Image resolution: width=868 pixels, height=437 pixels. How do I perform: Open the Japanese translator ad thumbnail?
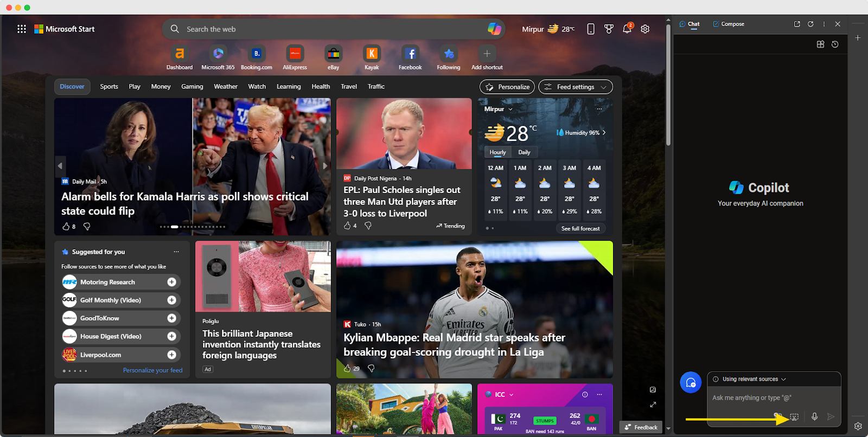tap(263, 277)
